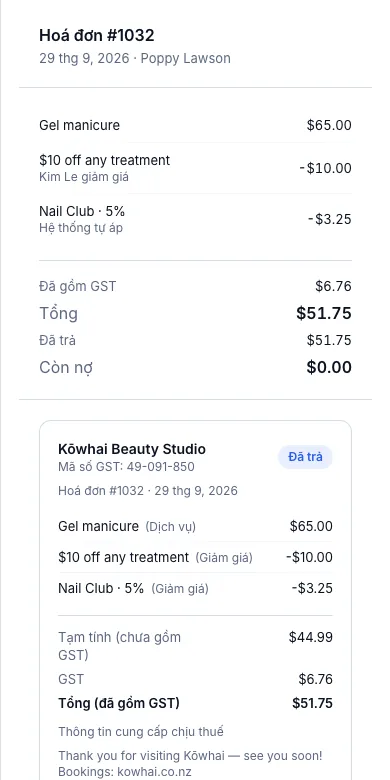Select the $44.99 subtotal excluding GST
The width and height of the screenshot is (390, 780).
point(310,637)
